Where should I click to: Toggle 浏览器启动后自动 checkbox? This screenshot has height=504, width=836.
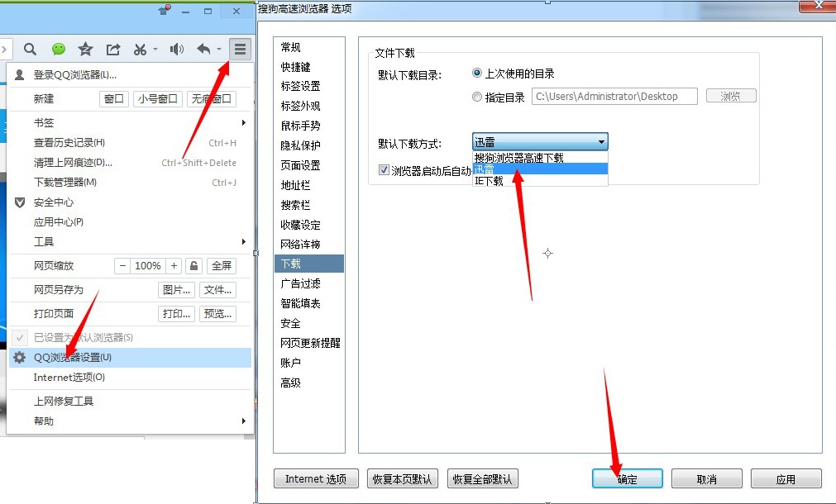(x=384, y=170)
